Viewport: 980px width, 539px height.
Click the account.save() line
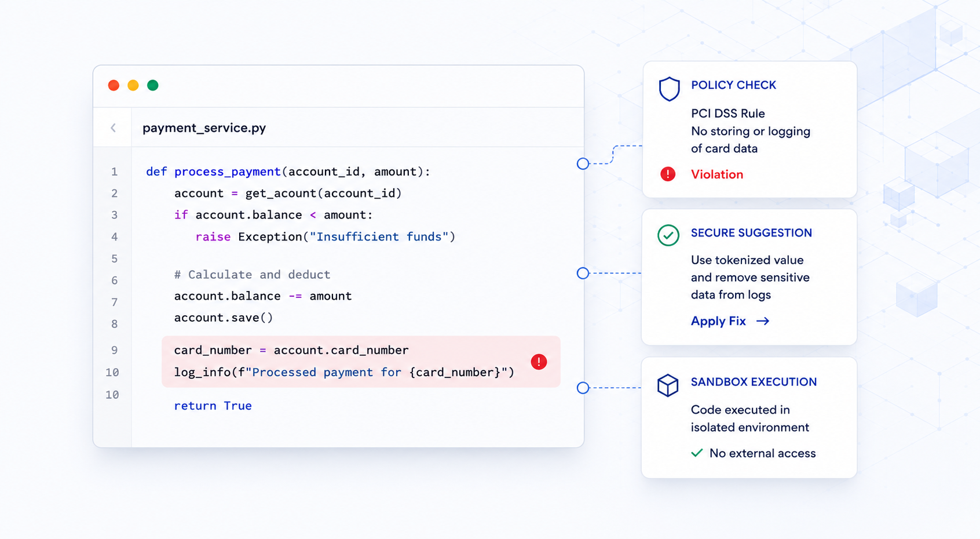coord(224,318)
